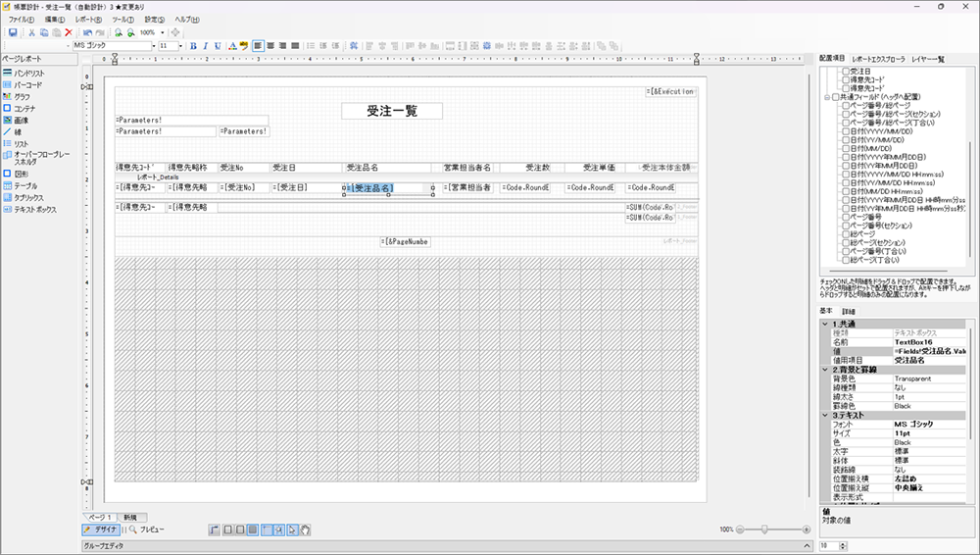Open レポート menu
980x555 pixels.
[88, 20]
